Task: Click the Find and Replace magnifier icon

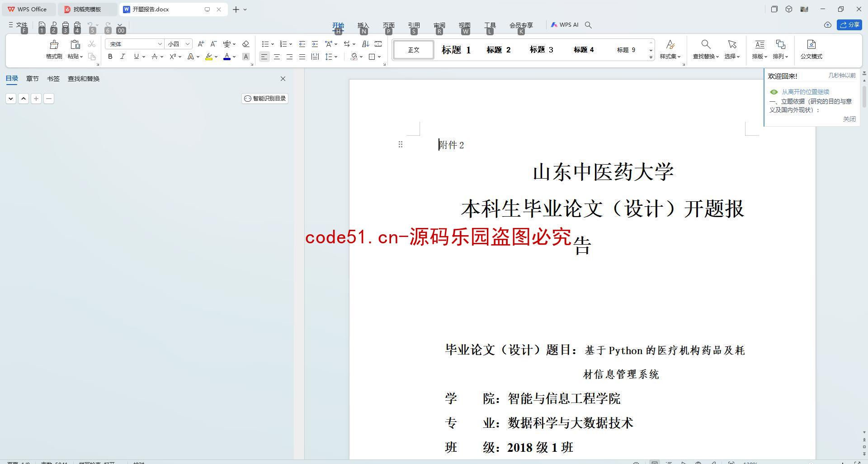Action: (706, 44)
